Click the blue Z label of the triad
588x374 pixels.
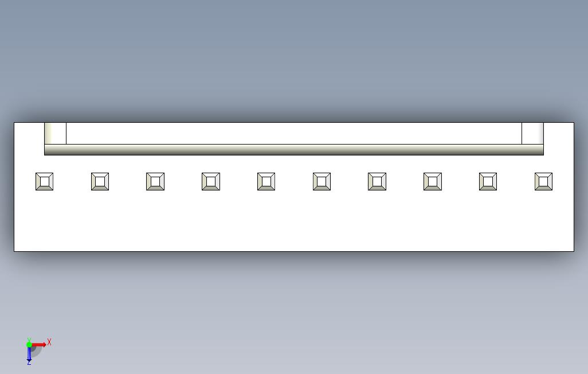(x=29, y=363)
